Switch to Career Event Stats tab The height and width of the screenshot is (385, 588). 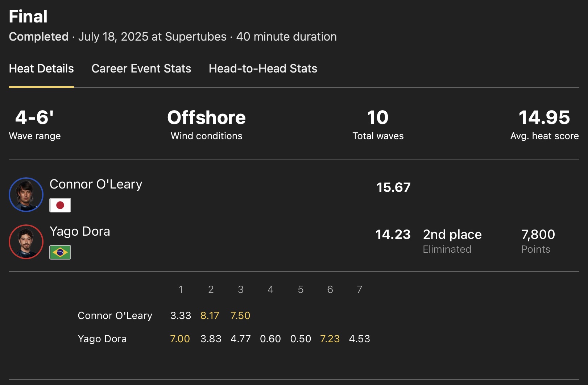(141, 69)
